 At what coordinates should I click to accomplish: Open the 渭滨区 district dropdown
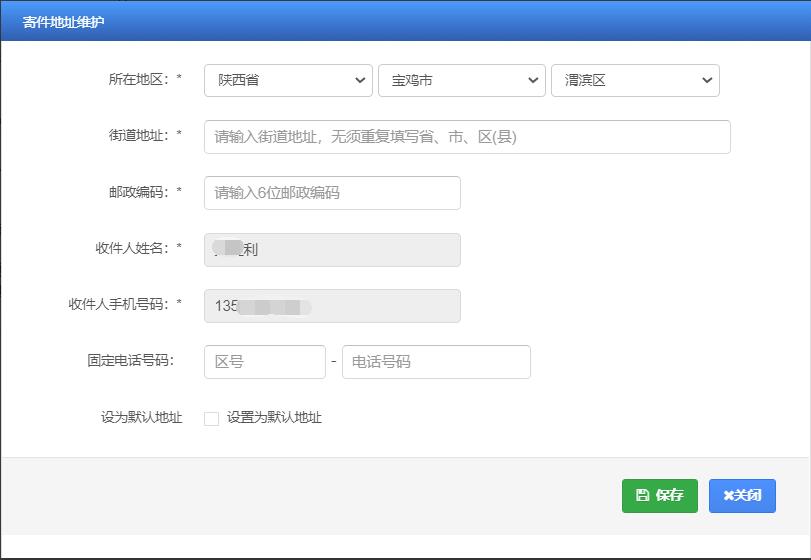pos(635,80)
